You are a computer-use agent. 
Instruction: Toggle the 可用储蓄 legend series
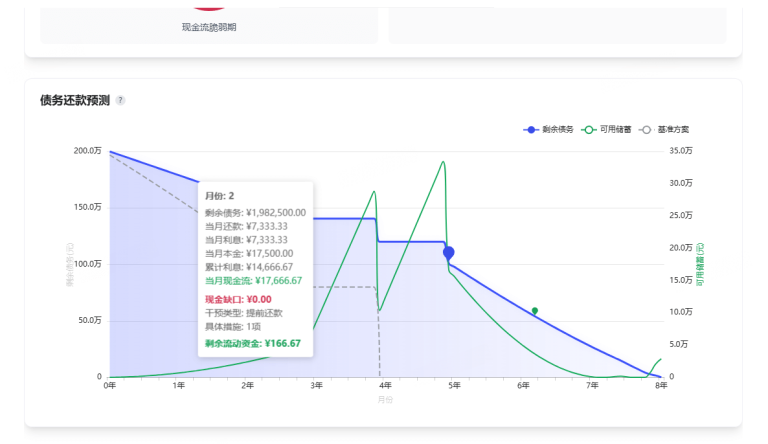coord(606,130)
